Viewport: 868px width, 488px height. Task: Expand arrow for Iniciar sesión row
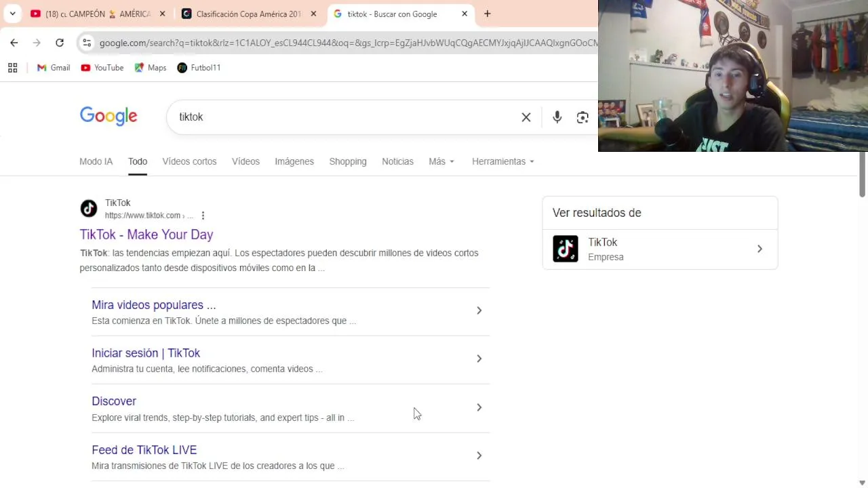(x=479, y=359)
